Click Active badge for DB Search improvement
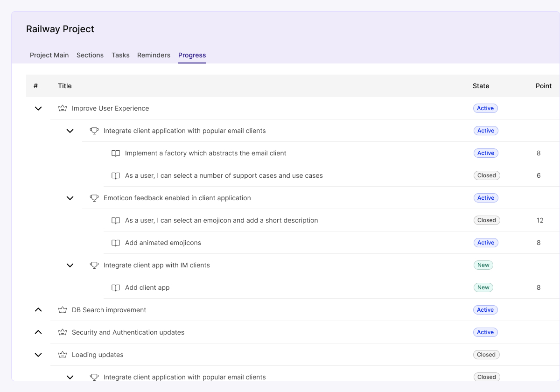 click(x=485, y=310)
